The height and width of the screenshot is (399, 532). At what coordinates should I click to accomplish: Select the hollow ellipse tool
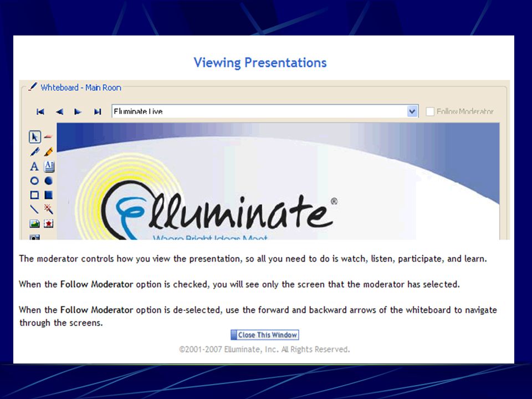34,181
